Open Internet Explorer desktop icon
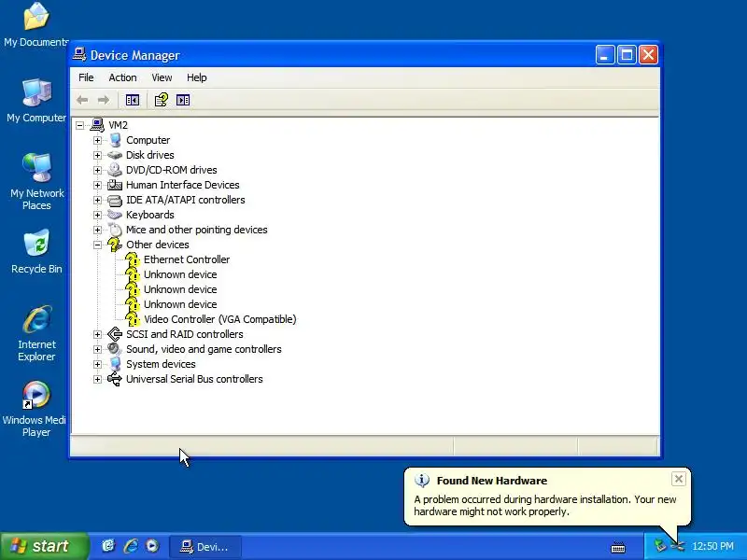Viewport: 747px width, 560px height. click(36, 319)
